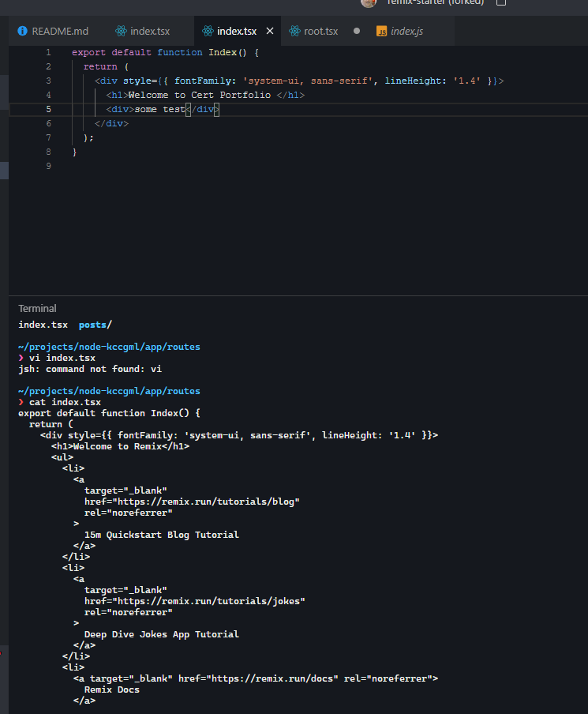The height and width of the screenshot is (714, 588).
Task: Click the info icon on the README.md tab
Action: point(21,31)
